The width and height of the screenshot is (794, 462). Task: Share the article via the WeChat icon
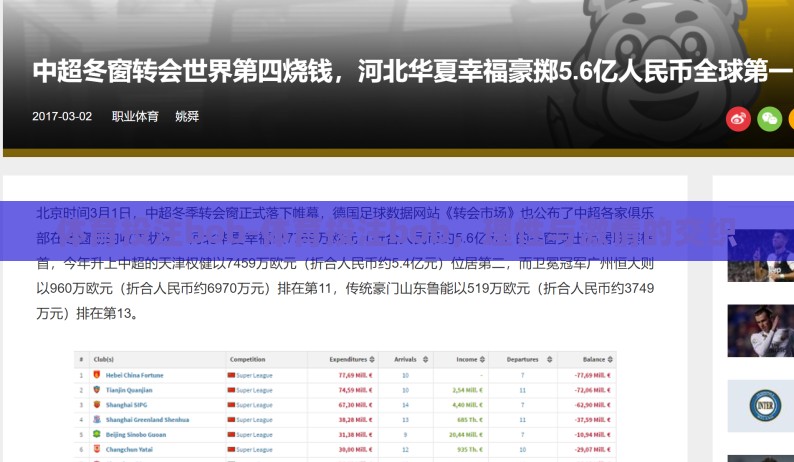pos(769,119)
